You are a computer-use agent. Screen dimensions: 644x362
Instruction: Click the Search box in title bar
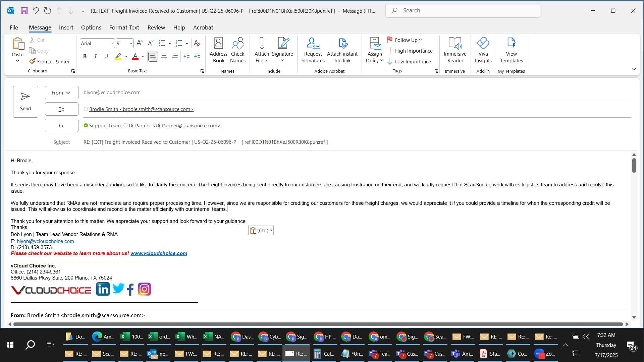point(463,11)
